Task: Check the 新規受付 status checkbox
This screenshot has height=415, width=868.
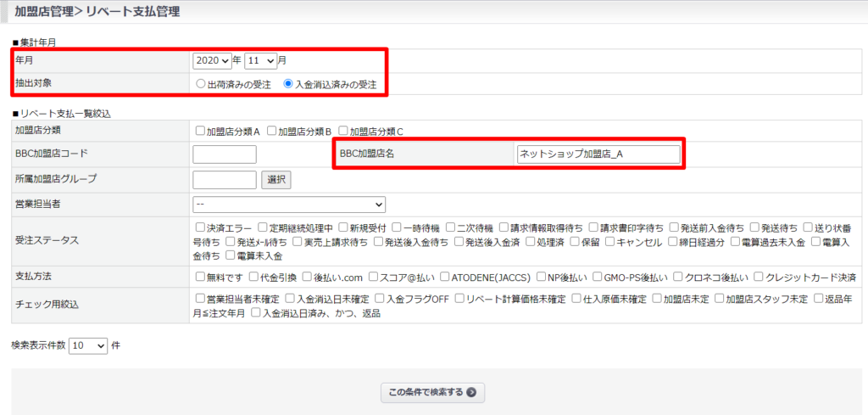Action: click(x=343, y=227)
